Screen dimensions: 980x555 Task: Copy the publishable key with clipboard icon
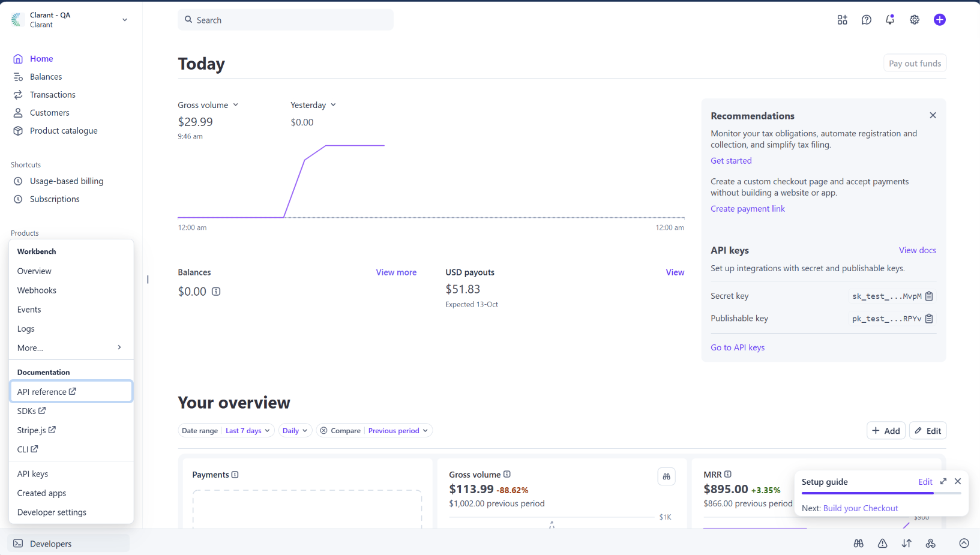929,319
